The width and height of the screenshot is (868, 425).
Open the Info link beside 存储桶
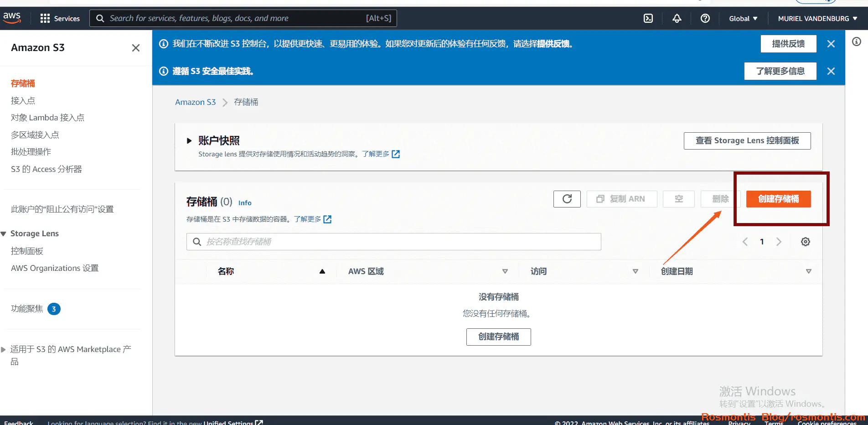tap(245, 203)
